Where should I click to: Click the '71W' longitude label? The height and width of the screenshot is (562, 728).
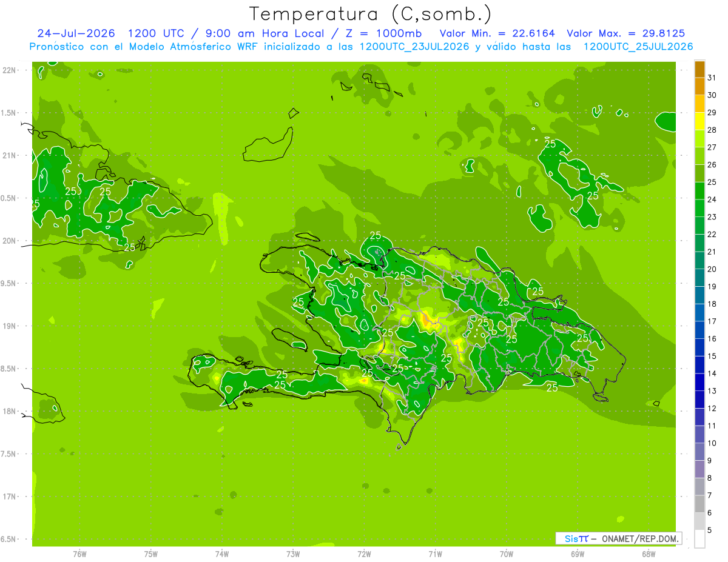click(x=436, y=554)
